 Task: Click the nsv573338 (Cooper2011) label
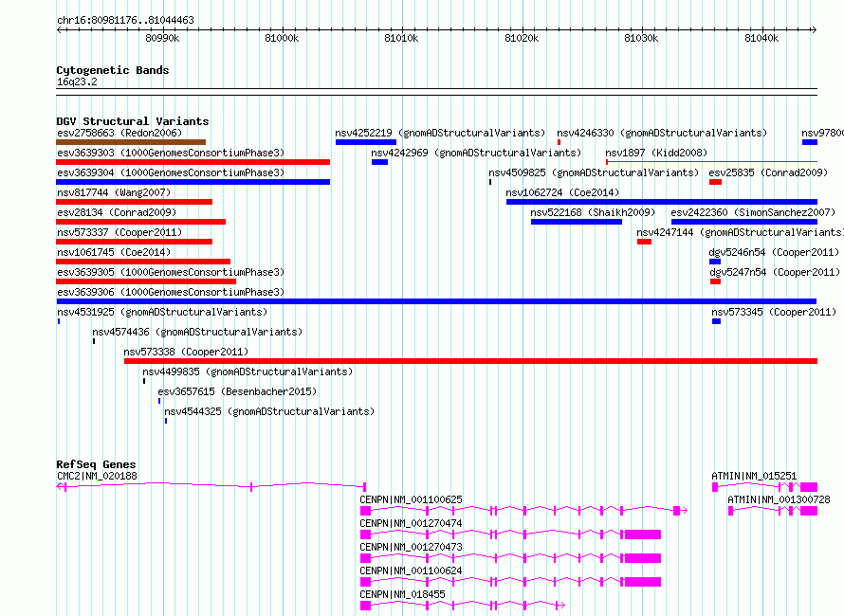click(x=186, y=352)
